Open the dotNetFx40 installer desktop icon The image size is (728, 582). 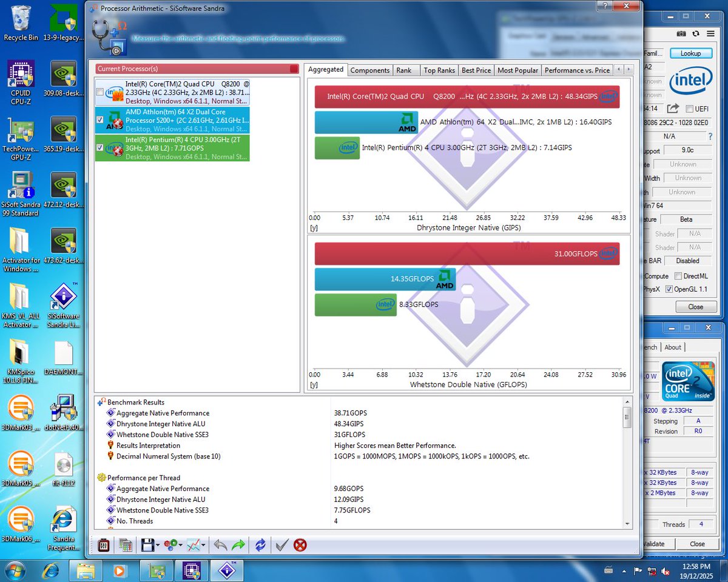click(x=63, y=413)
